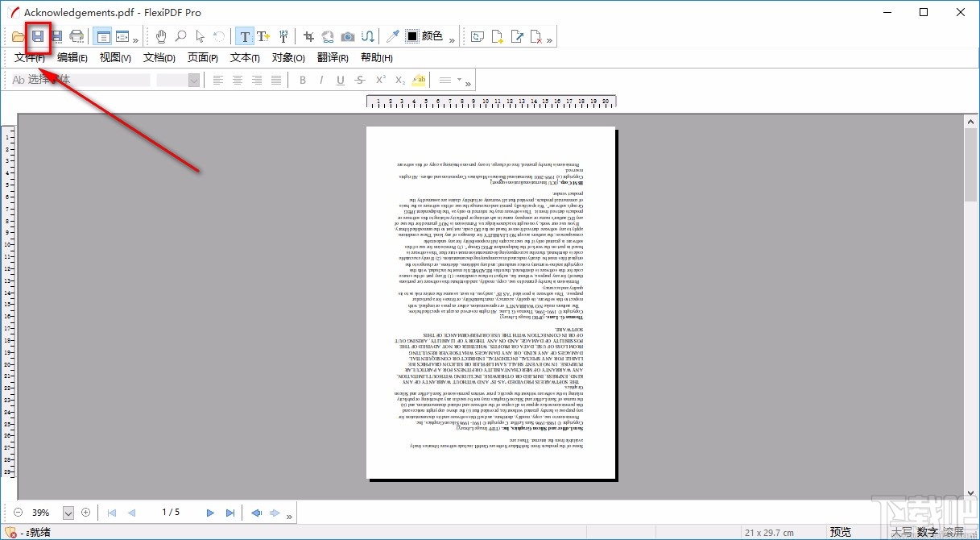
Task: Center align the text
Action: pyautogui.click(x=238, y=80)
